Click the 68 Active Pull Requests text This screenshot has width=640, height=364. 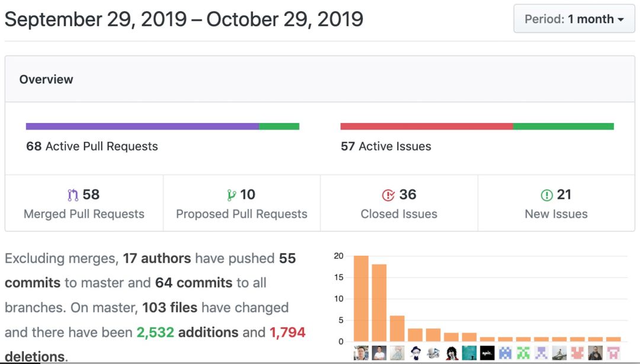pos(92,146)
